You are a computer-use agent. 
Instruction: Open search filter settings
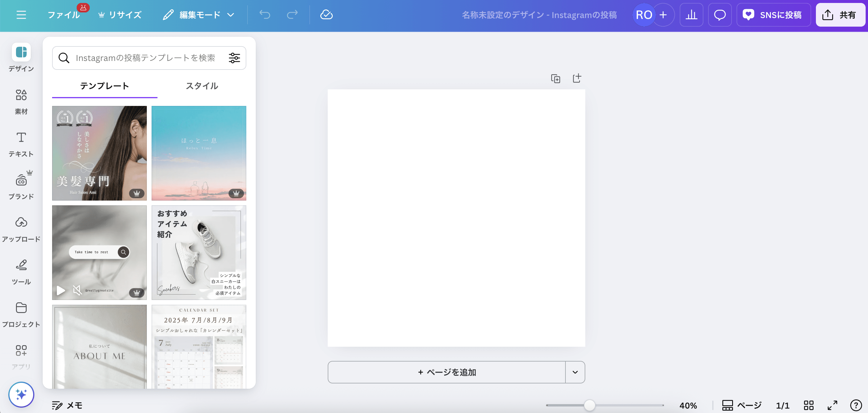pyautogui.click(x=234, y=58)
